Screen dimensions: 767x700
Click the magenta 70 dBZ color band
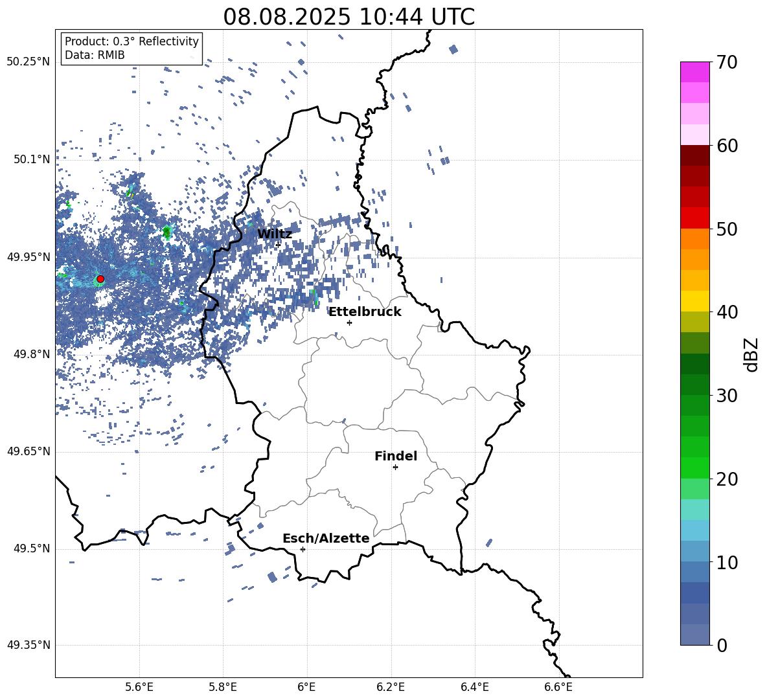[x=695, y=72]
